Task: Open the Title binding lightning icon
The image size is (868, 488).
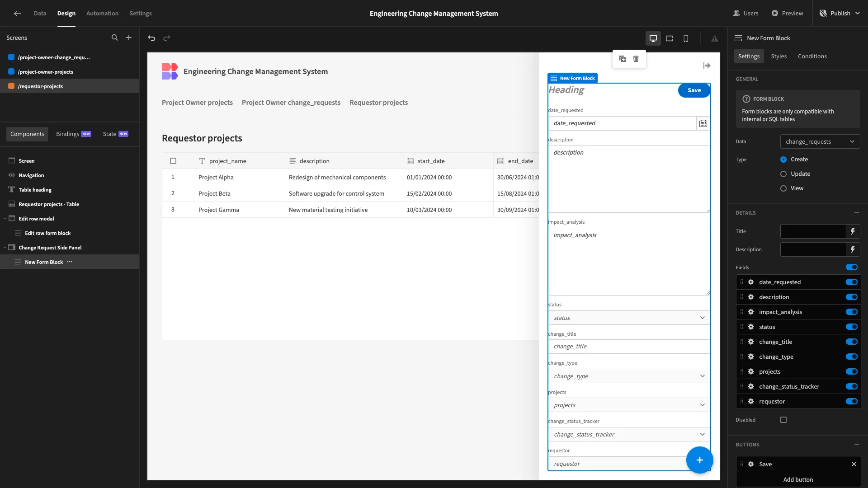Action: pyautogui.click(x=853, y=231)
